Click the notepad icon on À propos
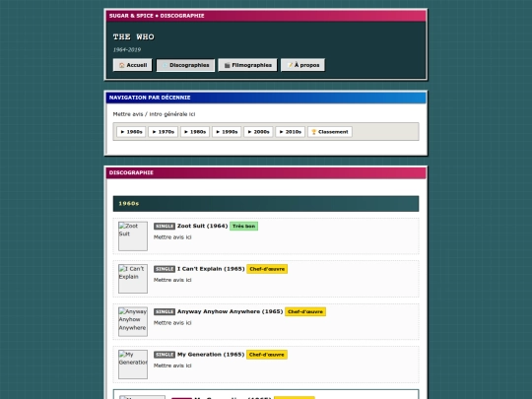532x399 pixels. (x=290, y=65)
